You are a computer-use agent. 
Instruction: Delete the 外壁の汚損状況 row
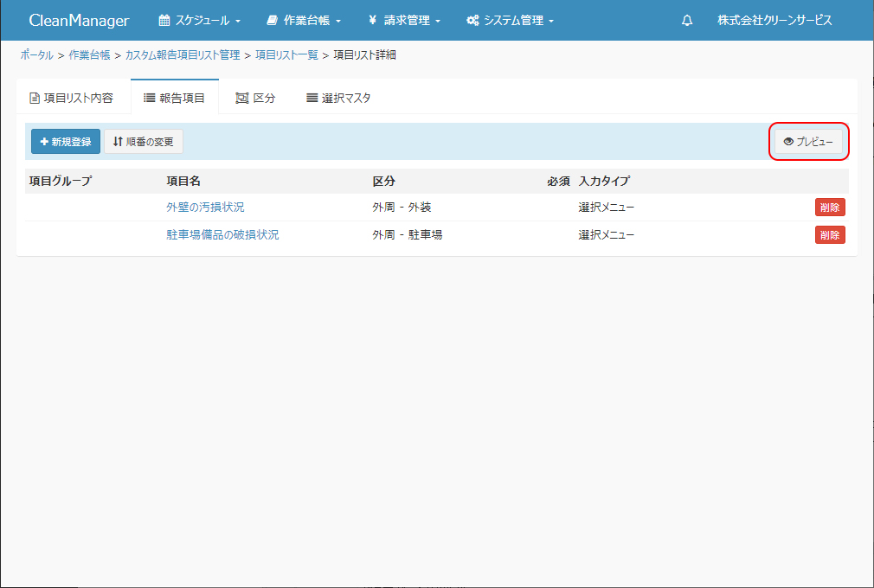[x=829, y=208]
